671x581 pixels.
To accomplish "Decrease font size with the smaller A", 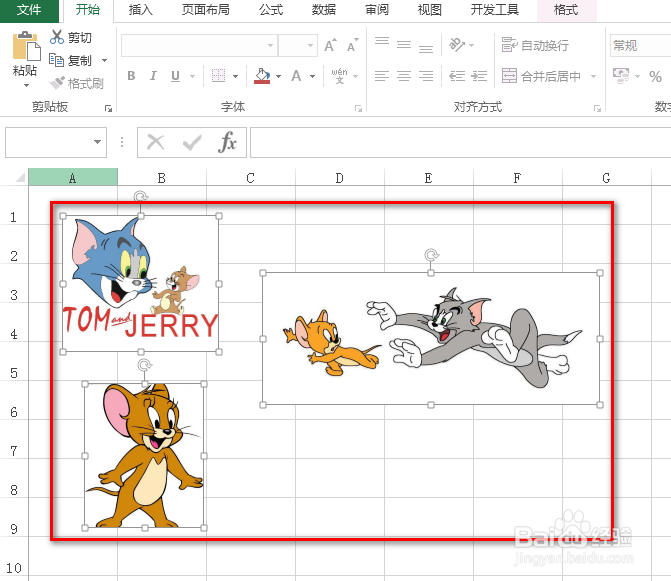I will (x=353, y=45).
